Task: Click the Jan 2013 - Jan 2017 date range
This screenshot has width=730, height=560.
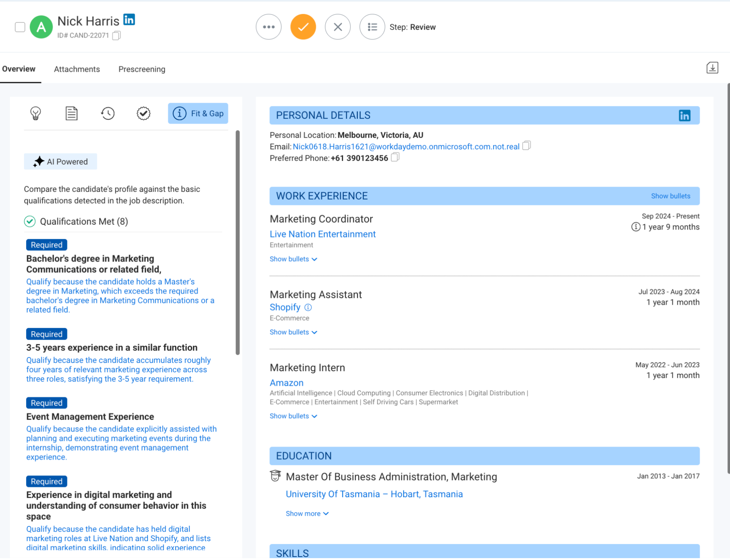Action: pos(668,476)
